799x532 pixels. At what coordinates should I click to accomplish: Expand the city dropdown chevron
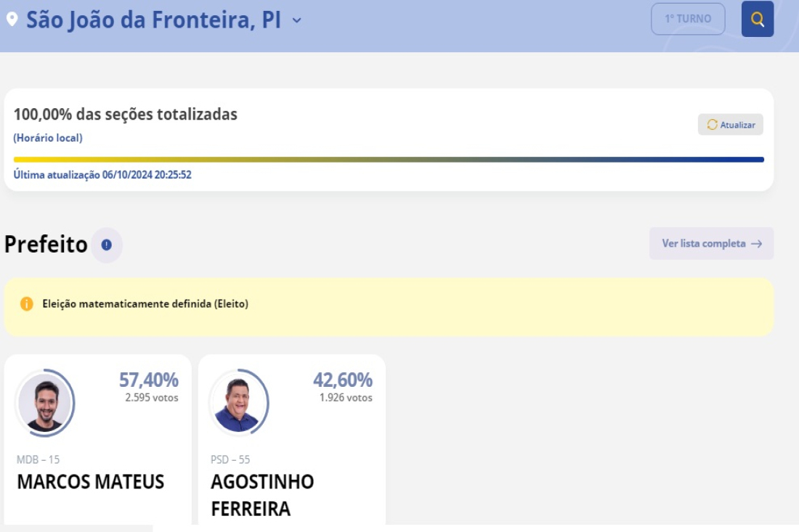coord(296,20)
